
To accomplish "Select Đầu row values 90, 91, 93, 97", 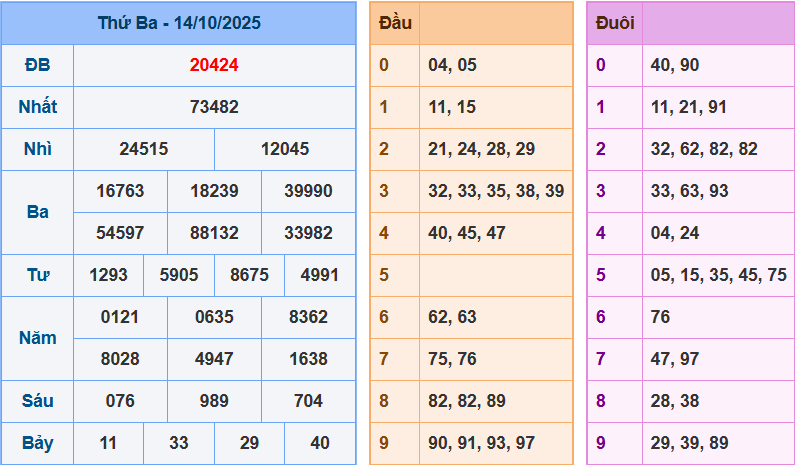I will [x=480, y=443].
